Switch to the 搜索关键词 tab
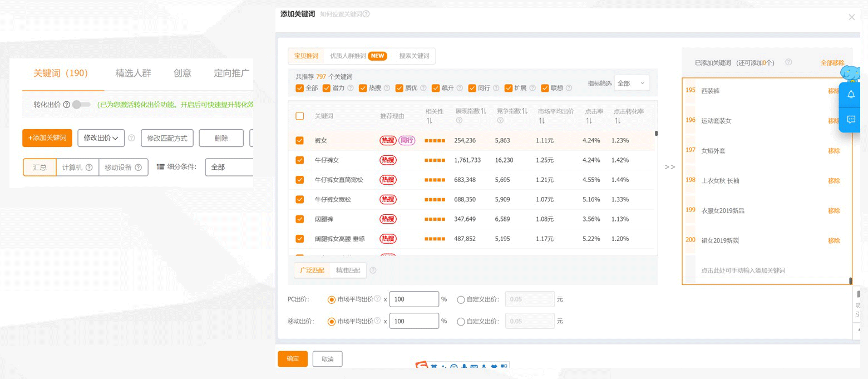Screen dimensions: 868x379 [414, 56]
